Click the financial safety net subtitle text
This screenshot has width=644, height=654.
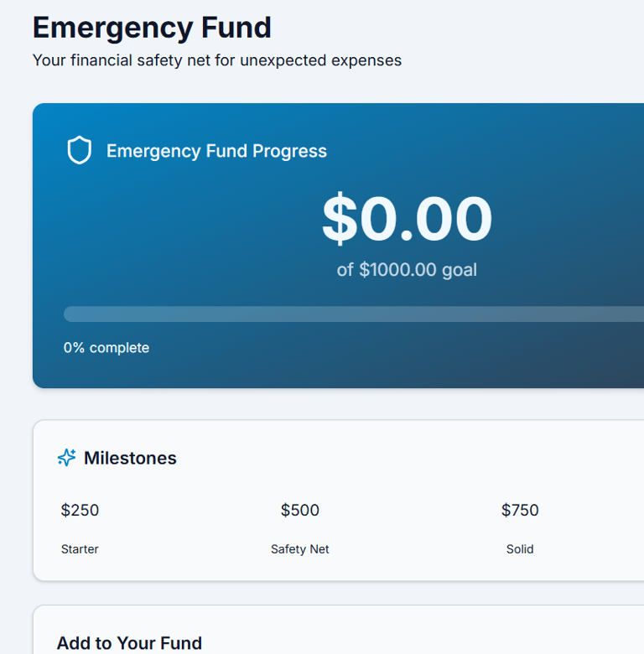[x=216, y=60]
